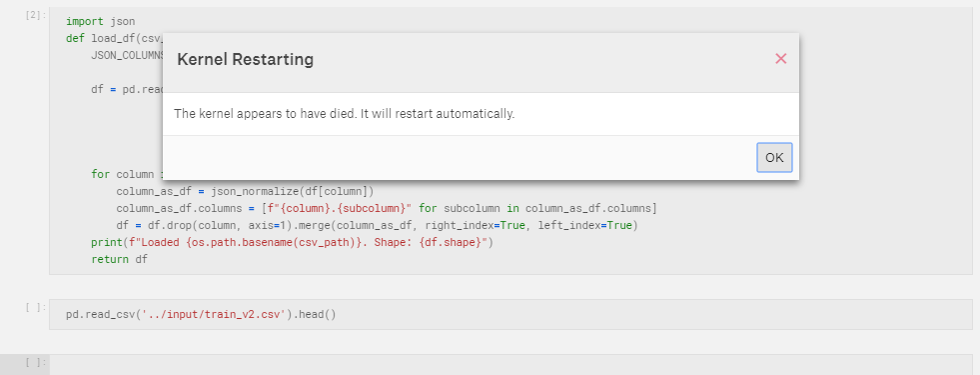
Task: Click OK to dismiss kernel restart message
Action: [x=774, y=158]
